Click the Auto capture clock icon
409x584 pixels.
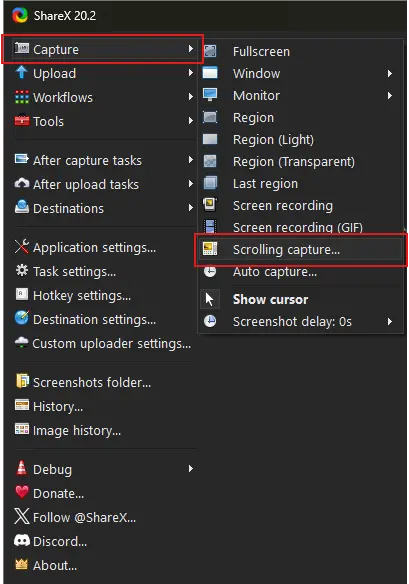pyautogui.click(x=210, y=271)
